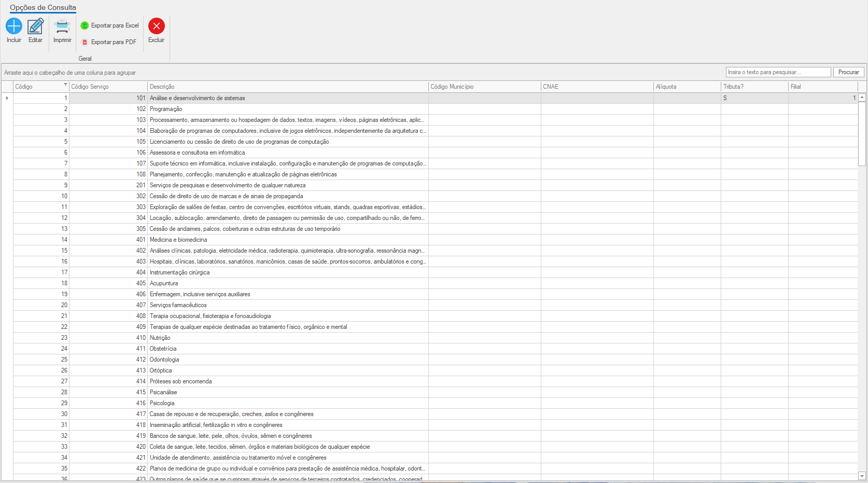Sort by the Descrição column header
This screenshot has height=483, width=868.
coord(288,87)
